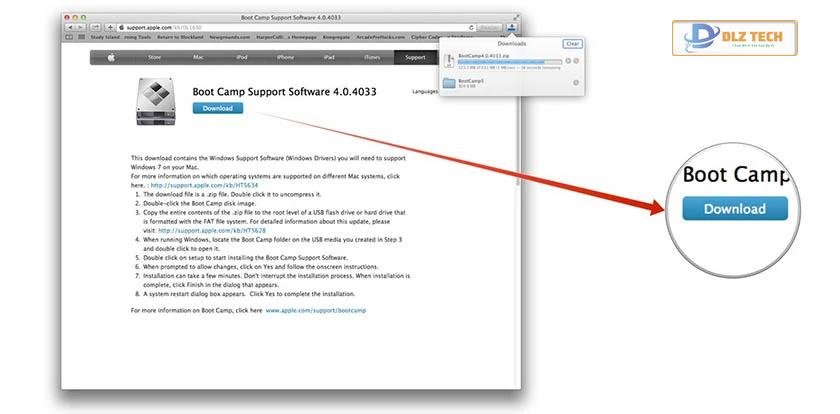Open the Kongregate bookmark
Screen dimensions: 840x414
(336, 37)
